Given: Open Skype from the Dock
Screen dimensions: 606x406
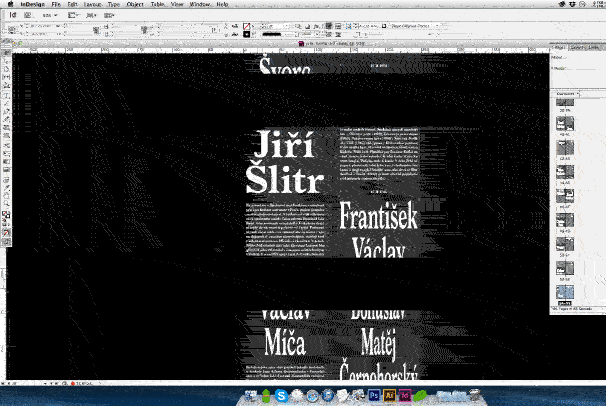Looking at the screenshot, I should (x=283, y=396).
